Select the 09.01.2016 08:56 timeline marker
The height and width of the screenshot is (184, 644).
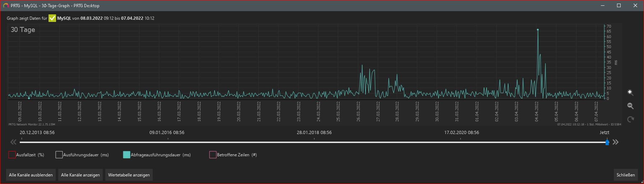pos(167,133)
